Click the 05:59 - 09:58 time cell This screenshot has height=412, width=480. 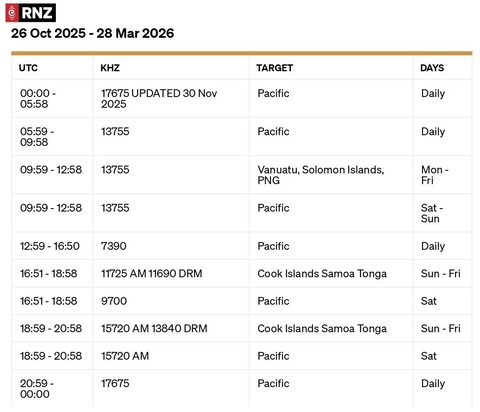click(x=52, y=137)
